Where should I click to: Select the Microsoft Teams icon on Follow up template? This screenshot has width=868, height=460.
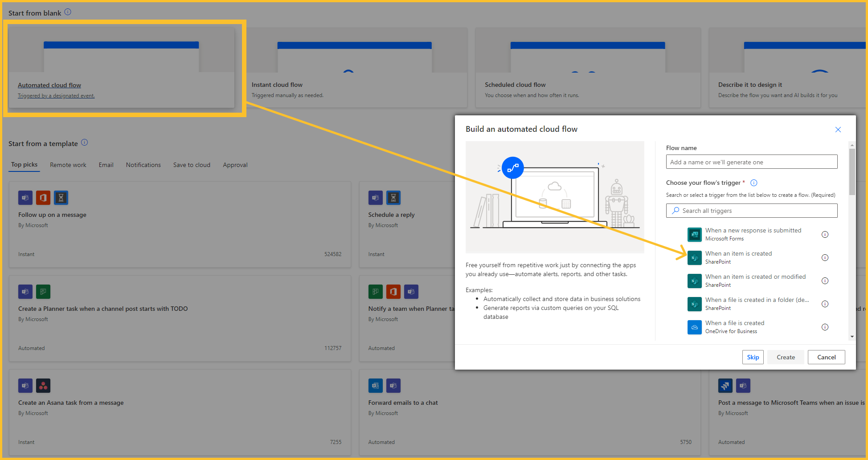point(25,197)
